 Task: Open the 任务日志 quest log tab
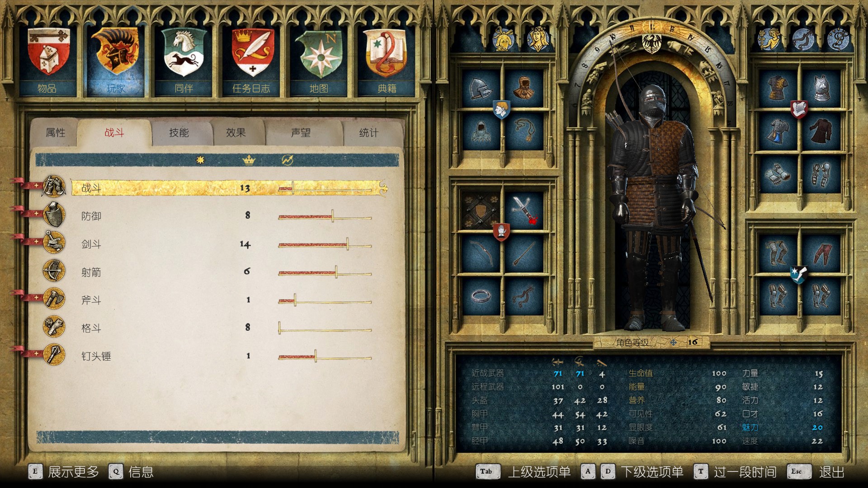(x=251, y=61)
